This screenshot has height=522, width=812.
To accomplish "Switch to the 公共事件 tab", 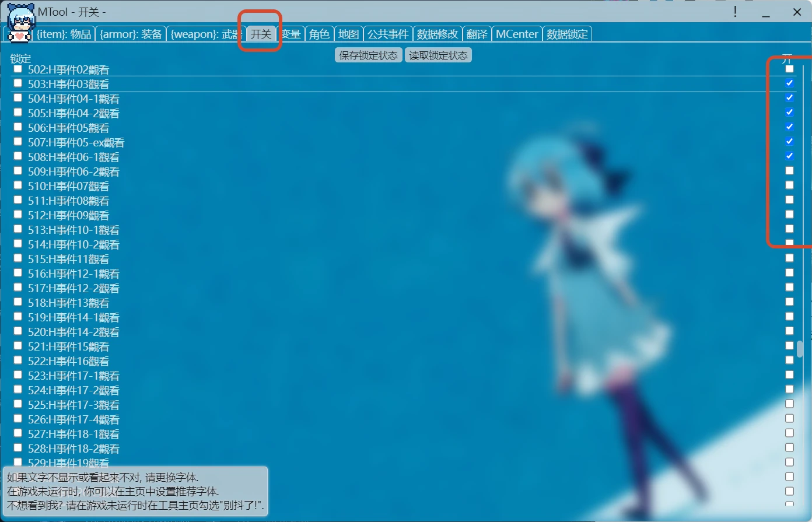I will click(x=388, y=34).
